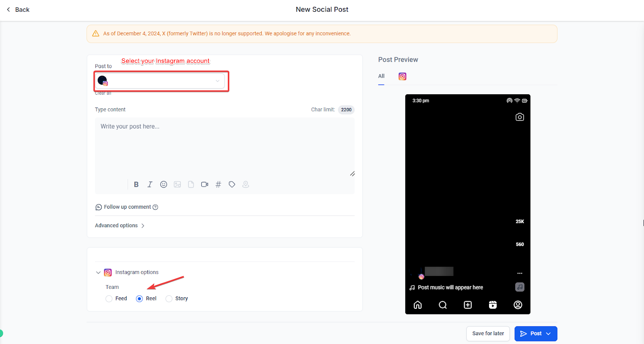Image resolution: width=644 pixels, height=344 pixels.
Task: Click the music note tile in preview
Action: [x=520, y=287]
